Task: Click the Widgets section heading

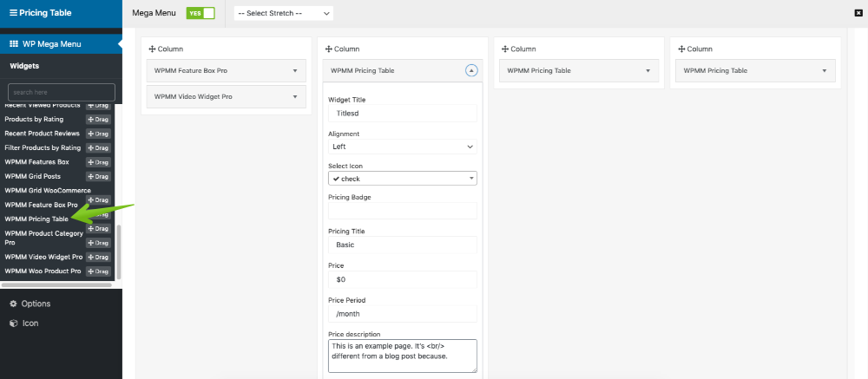Action: point(24,66)
